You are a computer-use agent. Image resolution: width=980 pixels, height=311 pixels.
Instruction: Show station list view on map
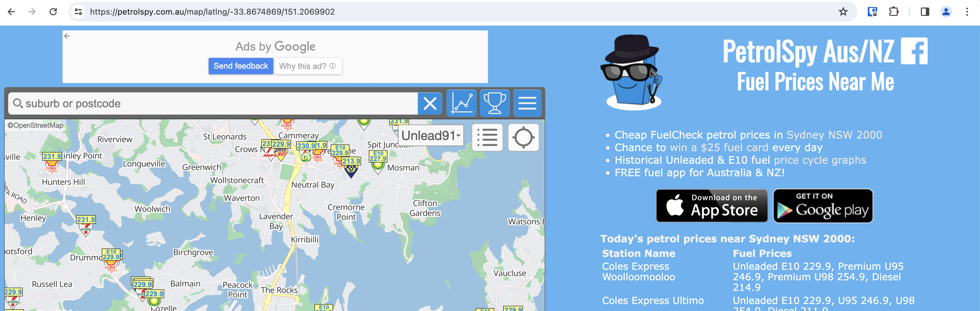pos(487,137)
